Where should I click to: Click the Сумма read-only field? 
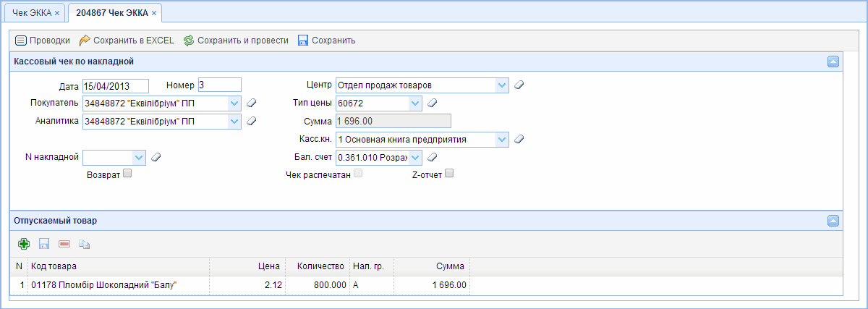pos(393,122)
